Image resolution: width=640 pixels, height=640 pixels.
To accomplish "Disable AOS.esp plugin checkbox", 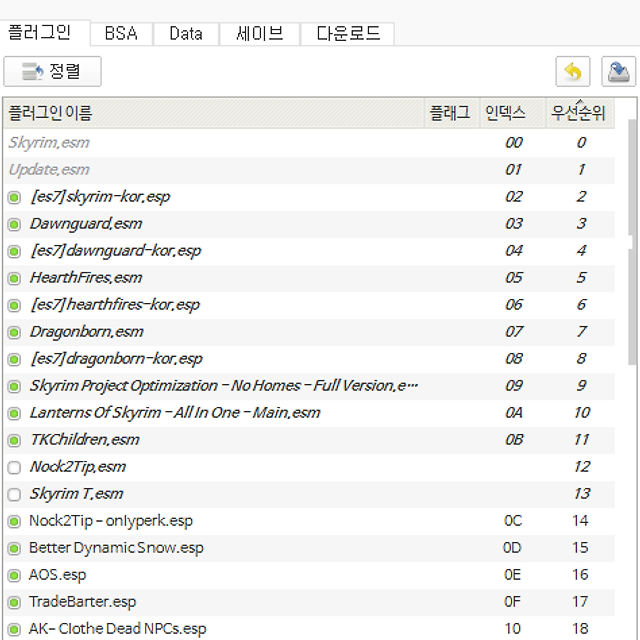I will (14, 575).
